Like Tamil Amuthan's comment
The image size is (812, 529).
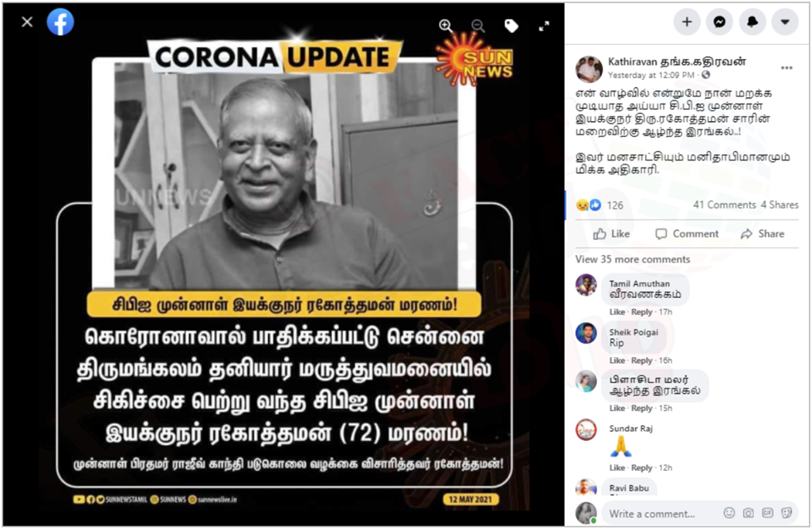click(x=617, y=312)
